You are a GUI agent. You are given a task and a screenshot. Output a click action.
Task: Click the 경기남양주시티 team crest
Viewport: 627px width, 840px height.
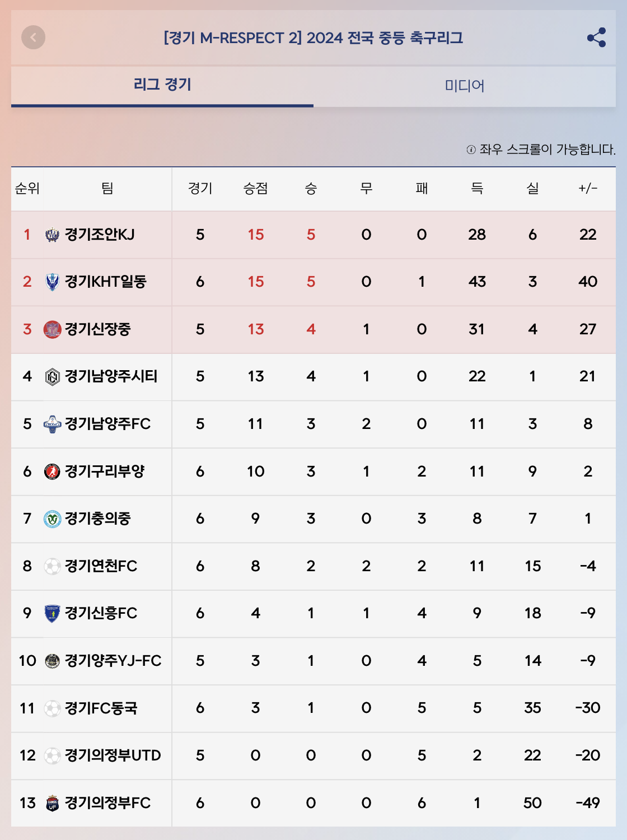52,377
